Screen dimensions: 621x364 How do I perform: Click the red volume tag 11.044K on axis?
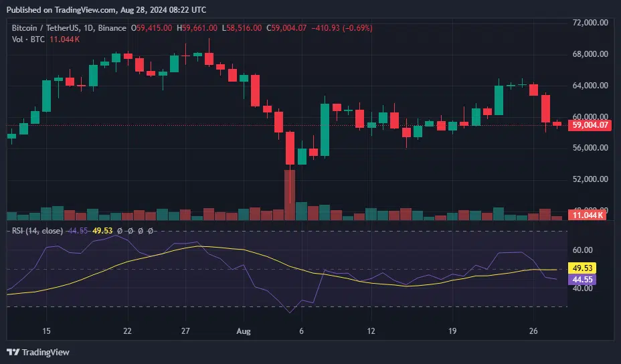587,215
